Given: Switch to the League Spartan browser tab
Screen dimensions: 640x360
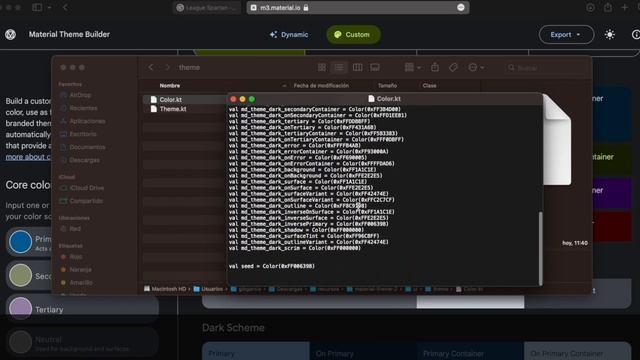Looking at the screenshot, I should pyautogui.click(x=207, y=7).
